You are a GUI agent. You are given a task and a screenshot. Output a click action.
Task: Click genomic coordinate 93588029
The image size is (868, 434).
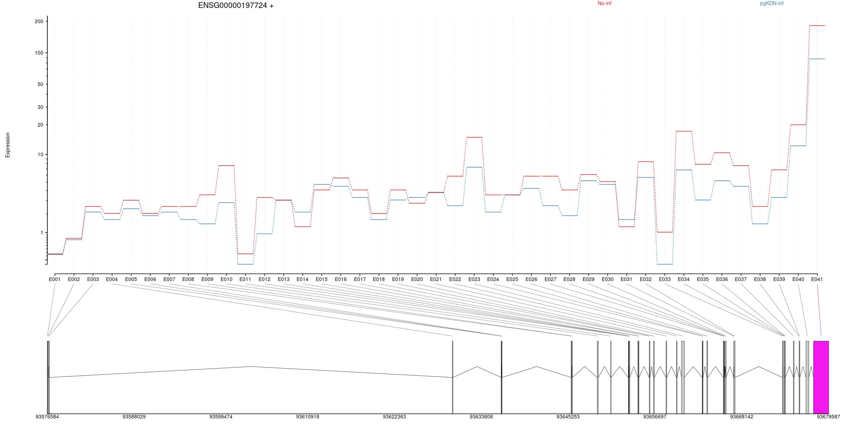click(x=134, y=417)
